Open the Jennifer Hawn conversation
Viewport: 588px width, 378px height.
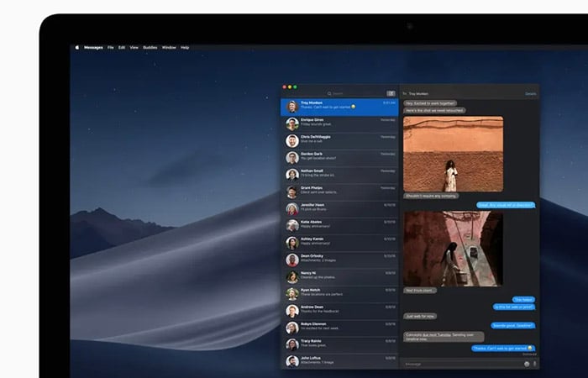click(x=339, y=209)
